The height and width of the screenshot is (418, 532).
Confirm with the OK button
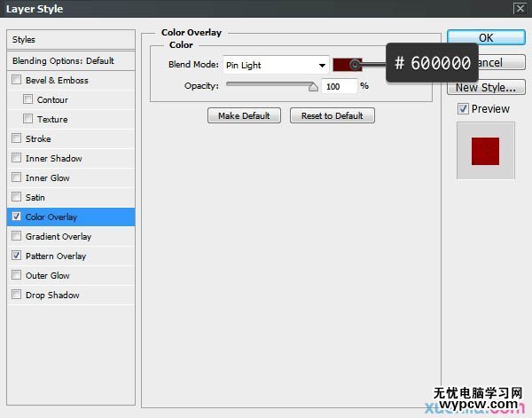coord(486,37)
